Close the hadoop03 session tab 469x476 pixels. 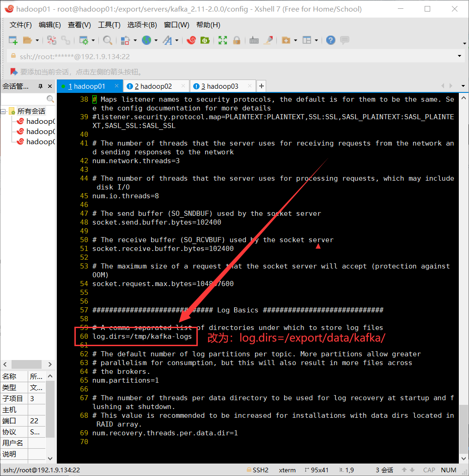250,86
